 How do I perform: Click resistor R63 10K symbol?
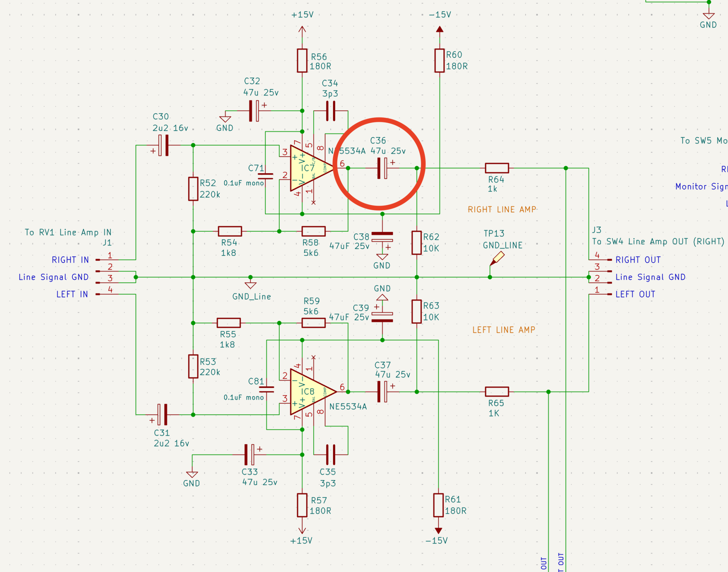(417, 311)
